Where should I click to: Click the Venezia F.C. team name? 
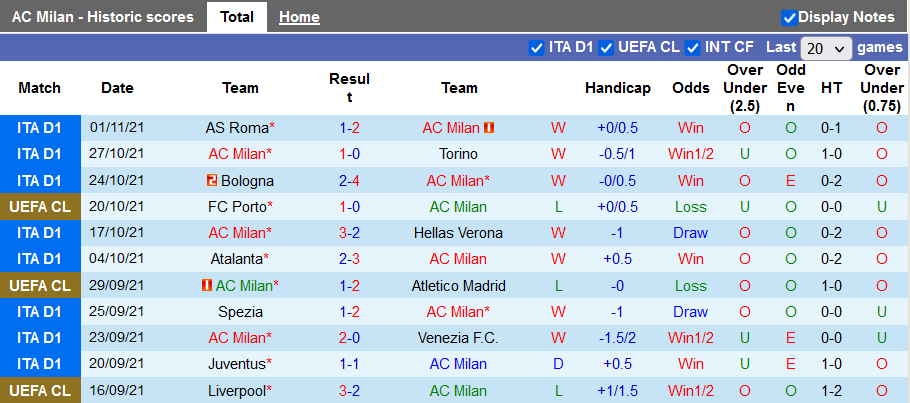458,338
